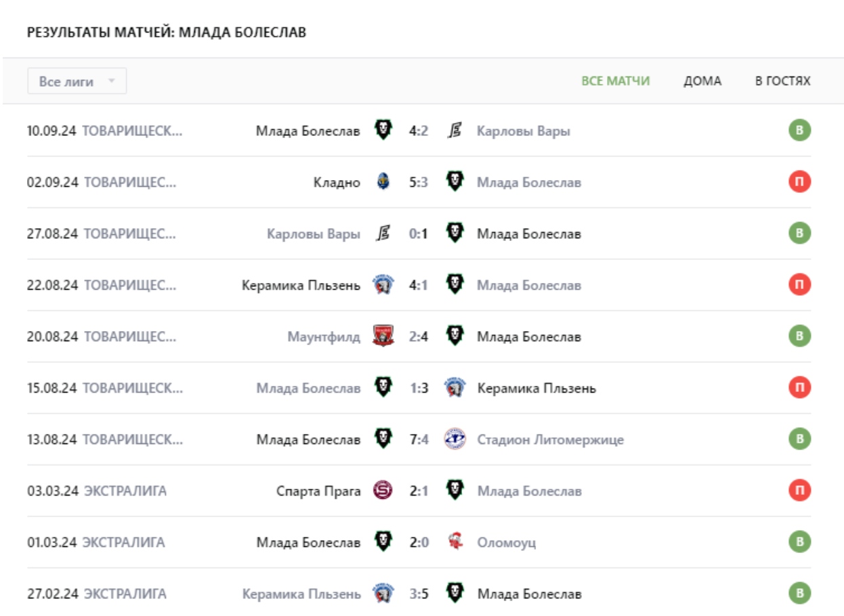Image resolution: width=844 pixels, height=616 pixels.
Task: Click Mountfield logo in 20.08.24 match
Action: pyautogui.click(x=383, y=336)
